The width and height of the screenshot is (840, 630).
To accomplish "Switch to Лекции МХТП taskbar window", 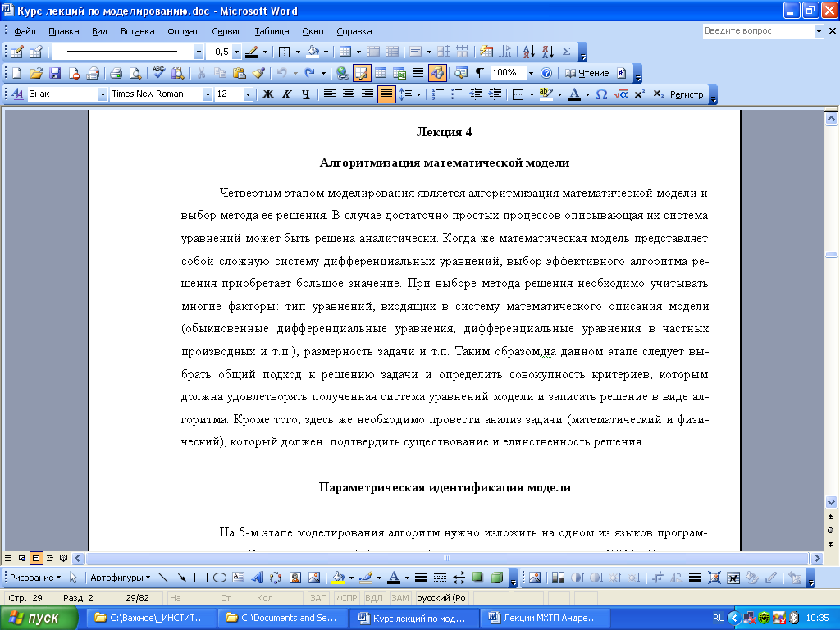I will (546, 618).
